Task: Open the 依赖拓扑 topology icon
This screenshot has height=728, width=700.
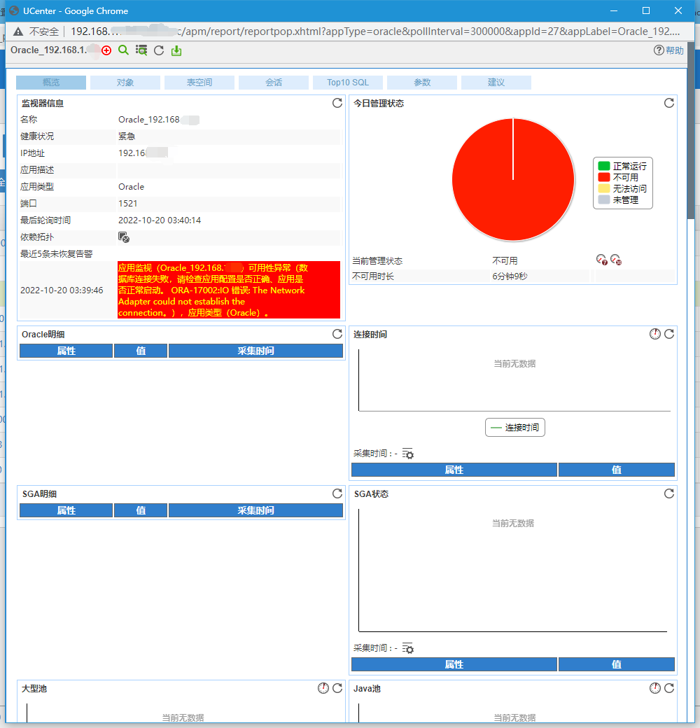Action: click(123, 237)
